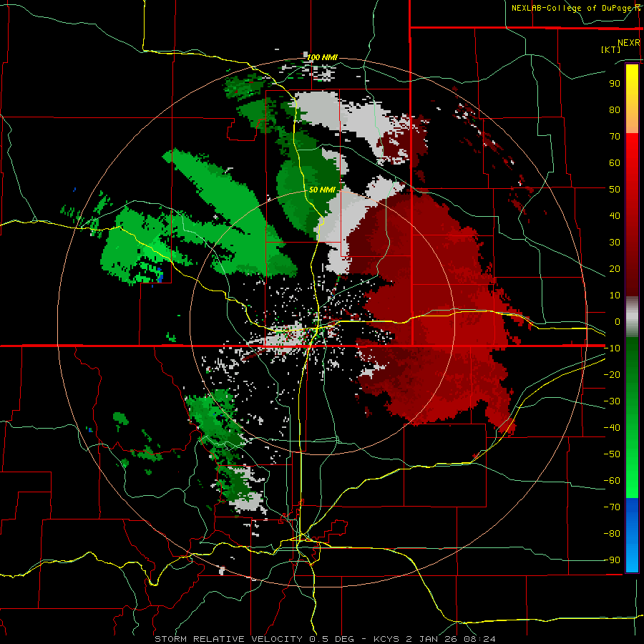
Task: Click the '-40' value on the velocity scale
Action: [x=613, y=428]
